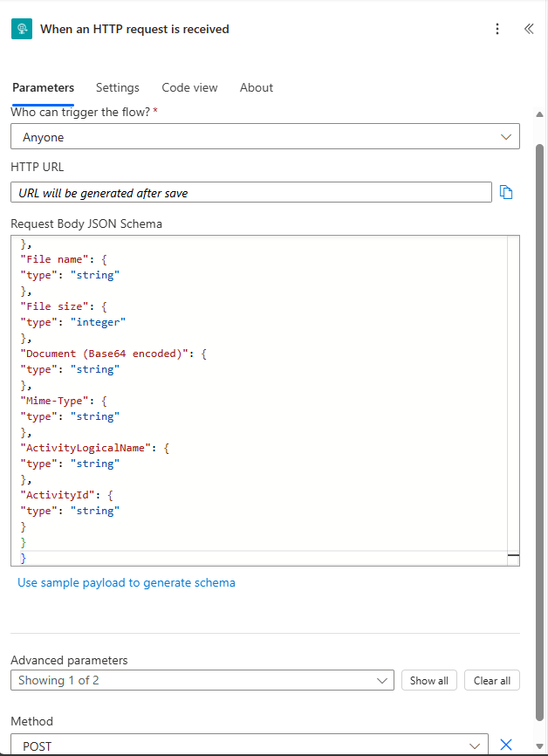Open the three-dot more options menu

[497, 29]
